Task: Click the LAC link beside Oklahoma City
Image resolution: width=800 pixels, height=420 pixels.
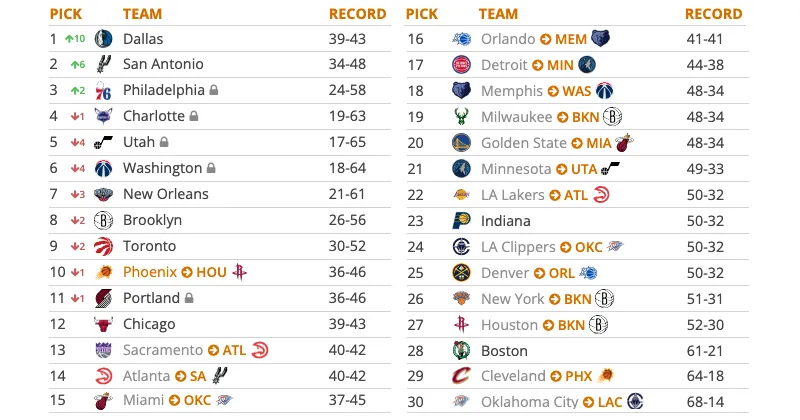Action: click(x=609, y=402)
